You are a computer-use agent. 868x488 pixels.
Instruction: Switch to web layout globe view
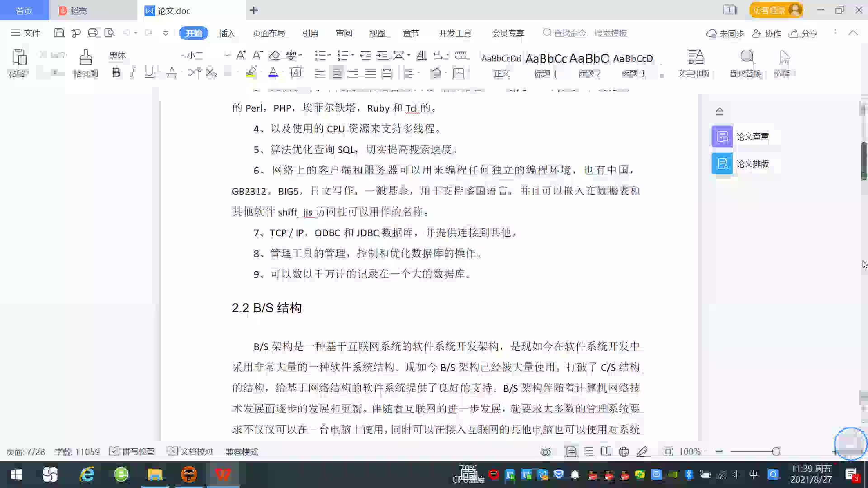coord(624,452)
